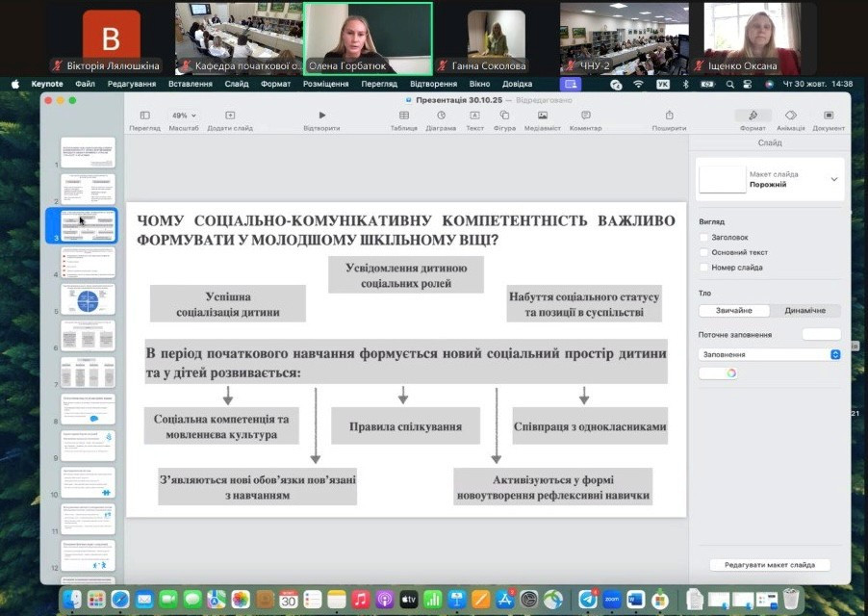Expand the Макет слайда layout chooser
Viewport: 868px width, 616px height.
[833, 179]
